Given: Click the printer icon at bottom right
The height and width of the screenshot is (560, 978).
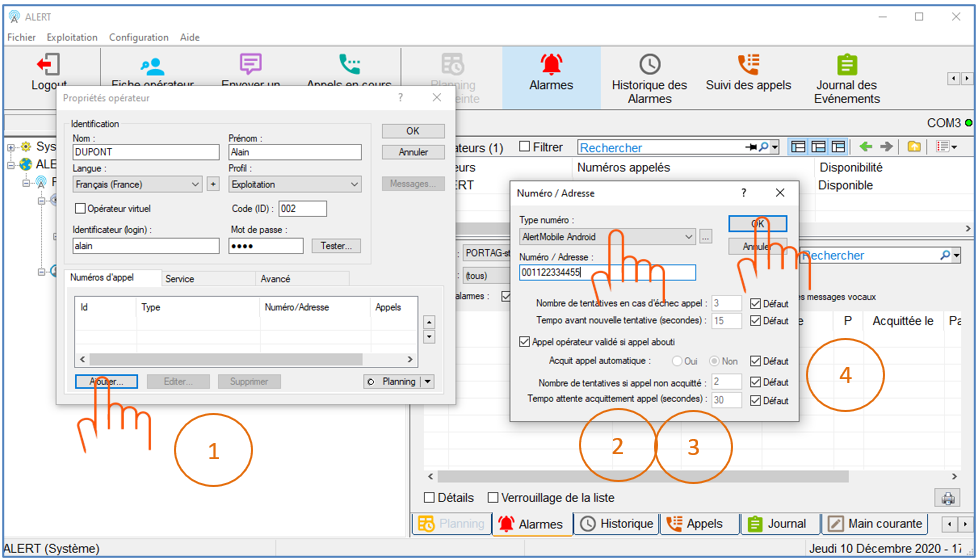Looking at the screenshot, I should [944, 498].
